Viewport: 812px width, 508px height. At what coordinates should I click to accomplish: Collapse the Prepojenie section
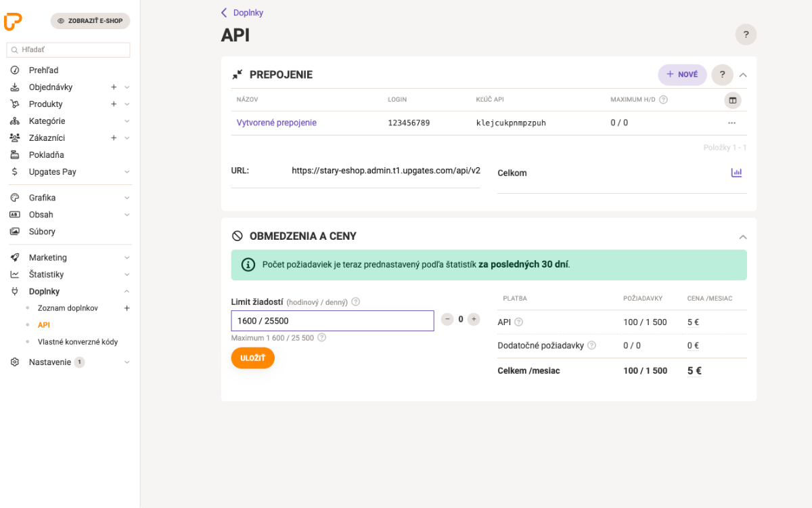(x=743, y=75)
